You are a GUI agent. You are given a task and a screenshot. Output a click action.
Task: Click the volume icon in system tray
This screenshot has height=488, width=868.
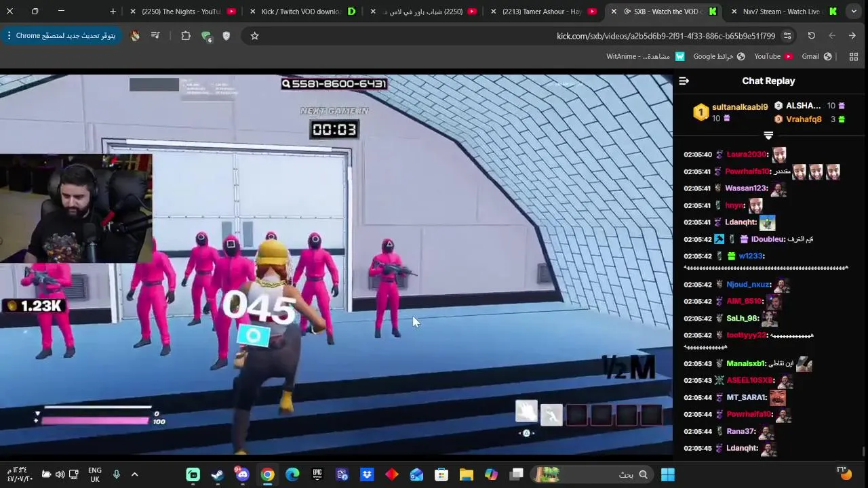pyautogui.click(x=60, y=474)
